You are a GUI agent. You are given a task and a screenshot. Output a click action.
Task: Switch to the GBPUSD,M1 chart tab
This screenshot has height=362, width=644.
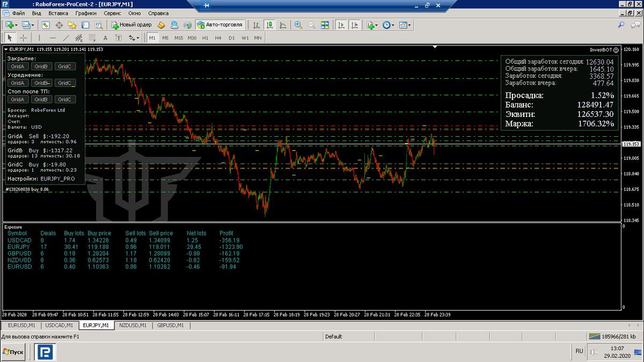click(x=172, y=325)
